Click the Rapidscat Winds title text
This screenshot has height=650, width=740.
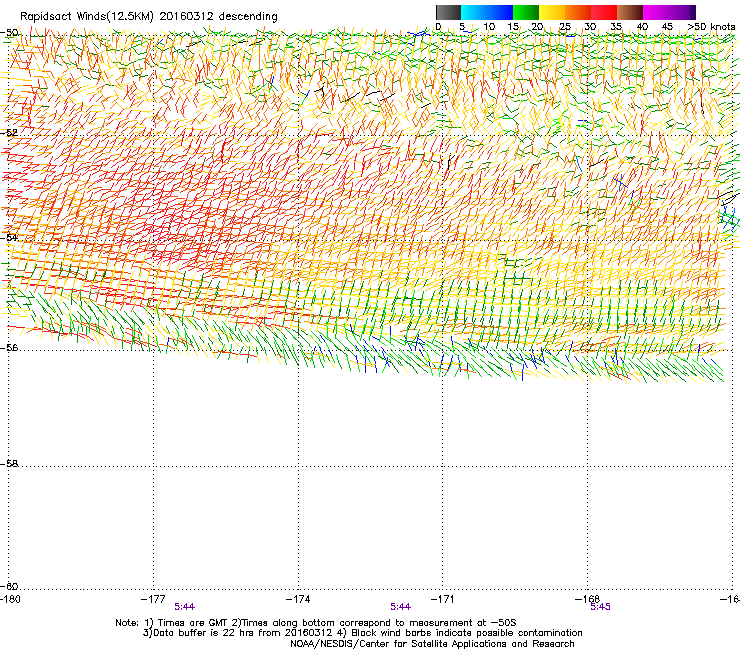tap(149, 16)
